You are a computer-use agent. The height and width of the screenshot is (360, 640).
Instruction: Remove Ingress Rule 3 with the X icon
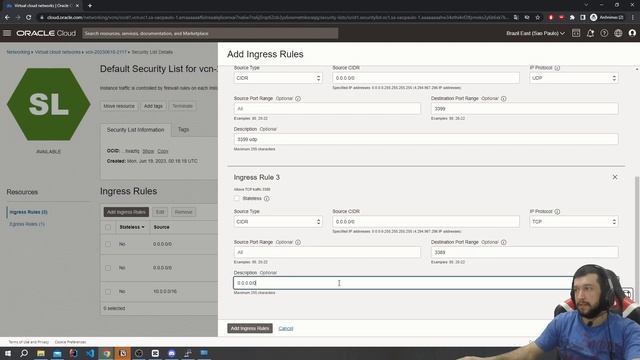tap(615, 177)
